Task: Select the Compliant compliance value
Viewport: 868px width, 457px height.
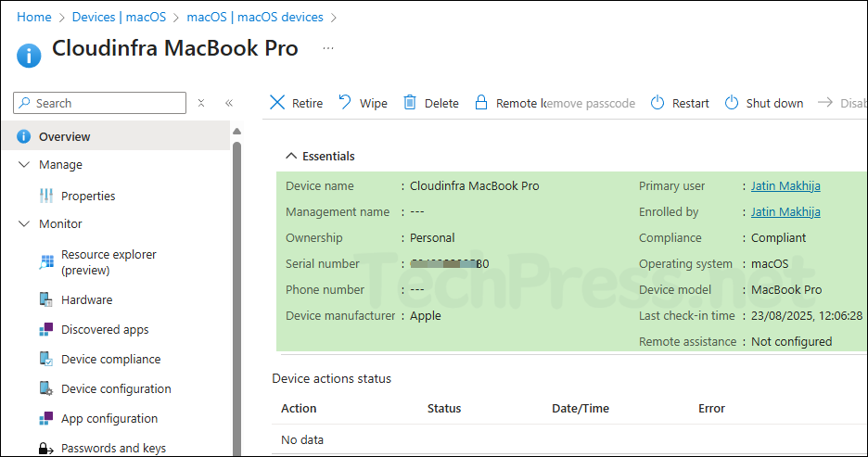Action: coord(778,238)
